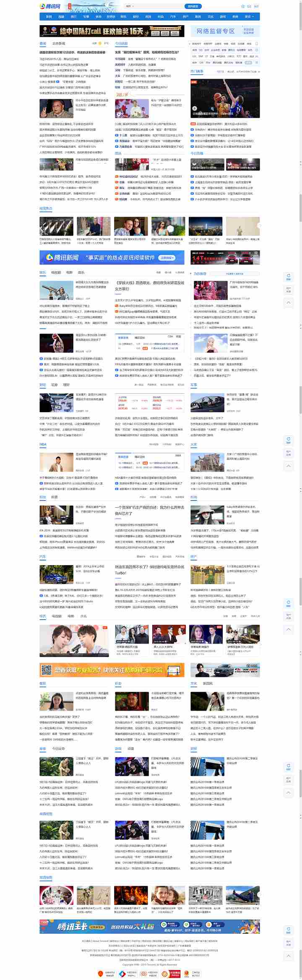Click the floating back-to-top arrow beside the 大家 section
Screen dimensions: 302x980
point(289,466)
